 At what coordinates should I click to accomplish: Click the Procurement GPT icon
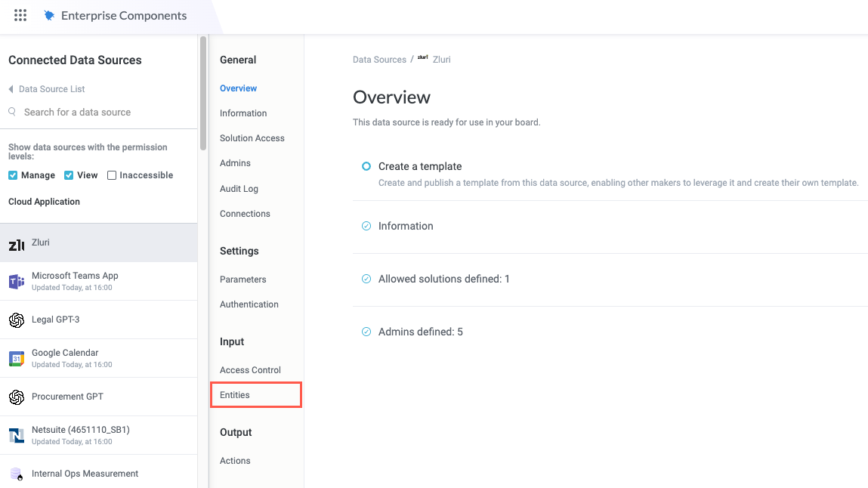click(x=16, y=397)
